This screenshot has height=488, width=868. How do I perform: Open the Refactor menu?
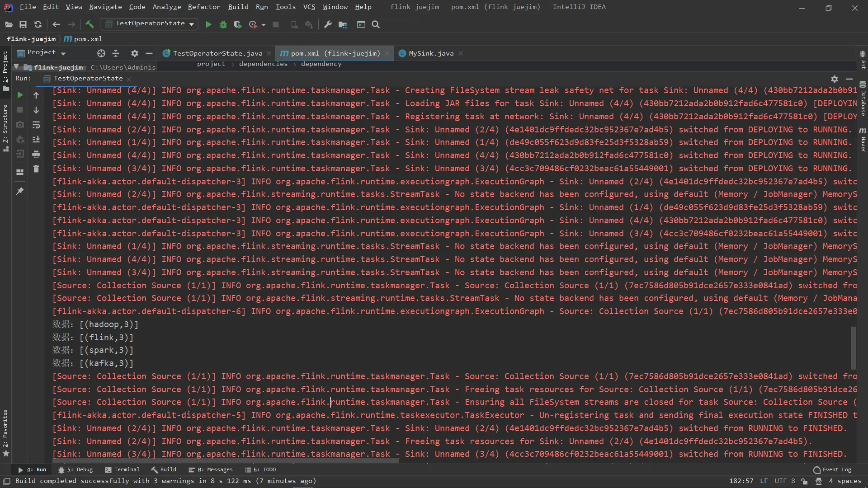click(204, 7)
